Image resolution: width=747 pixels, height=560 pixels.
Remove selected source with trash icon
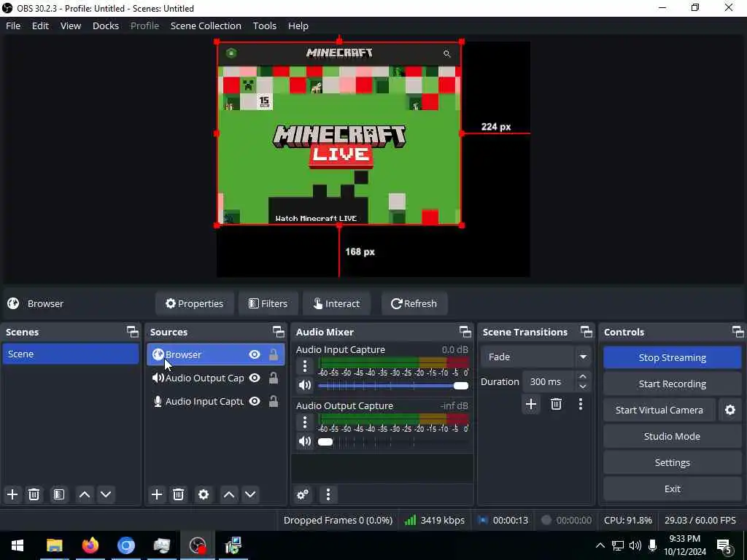179,494
